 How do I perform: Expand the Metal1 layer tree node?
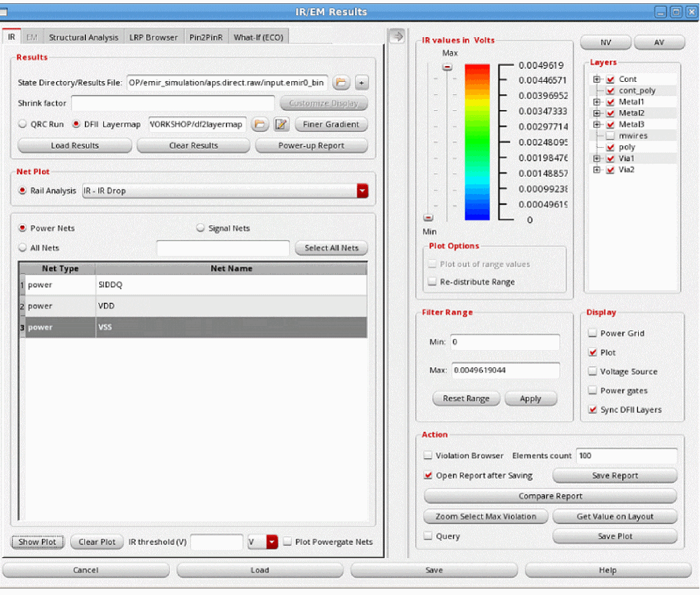597,102
